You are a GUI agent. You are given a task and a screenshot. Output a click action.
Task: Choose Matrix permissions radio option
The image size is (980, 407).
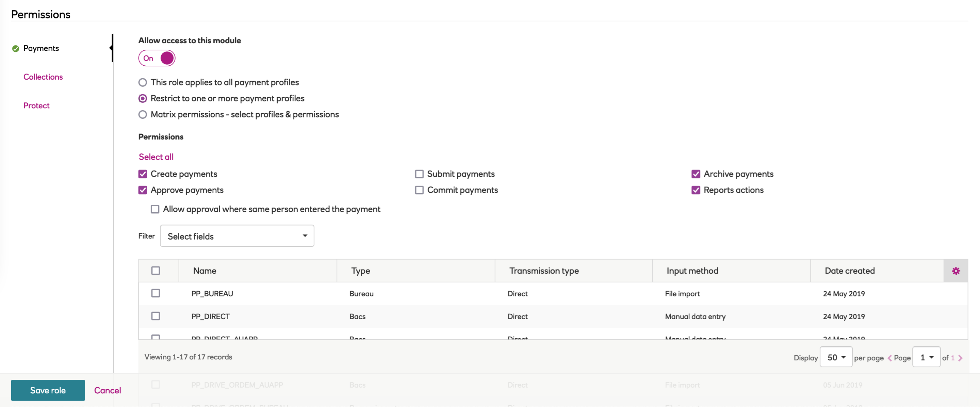[143, 114]
